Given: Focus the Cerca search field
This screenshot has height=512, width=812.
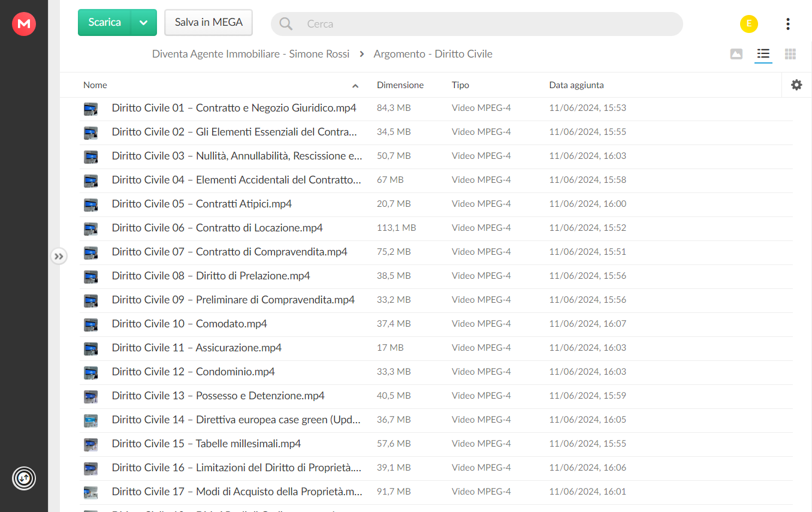Looking at the screenshot, I should (x=491, y=24).
